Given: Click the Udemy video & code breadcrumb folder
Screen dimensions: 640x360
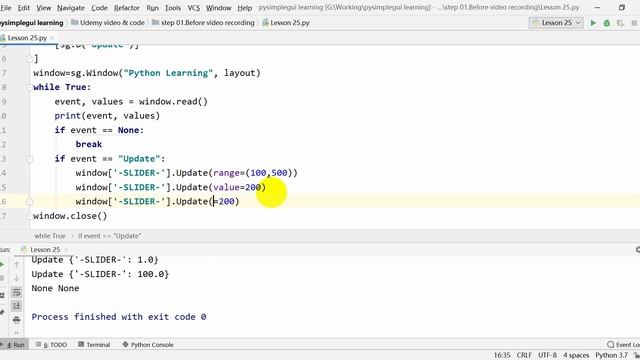Looking at the screenshot, I should click(108, 23).
